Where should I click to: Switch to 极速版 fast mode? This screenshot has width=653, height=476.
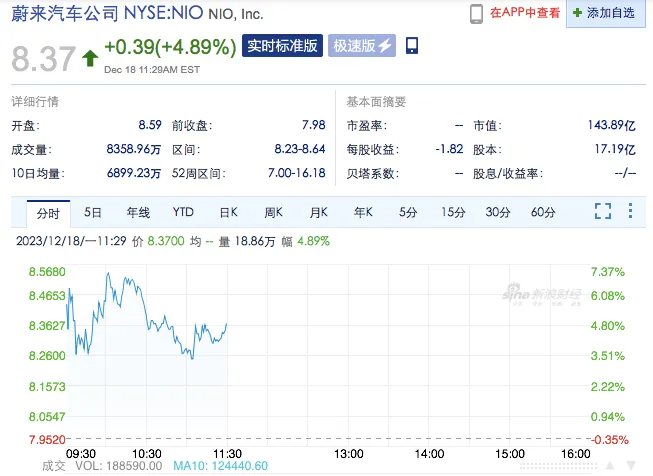(354, 46)
